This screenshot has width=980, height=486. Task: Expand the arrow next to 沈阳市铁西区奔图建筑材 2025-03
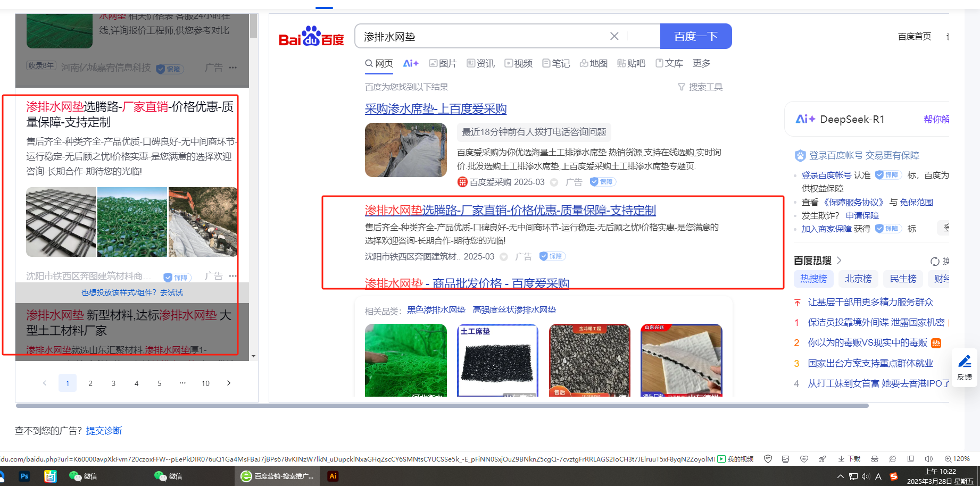coord(503,257)
